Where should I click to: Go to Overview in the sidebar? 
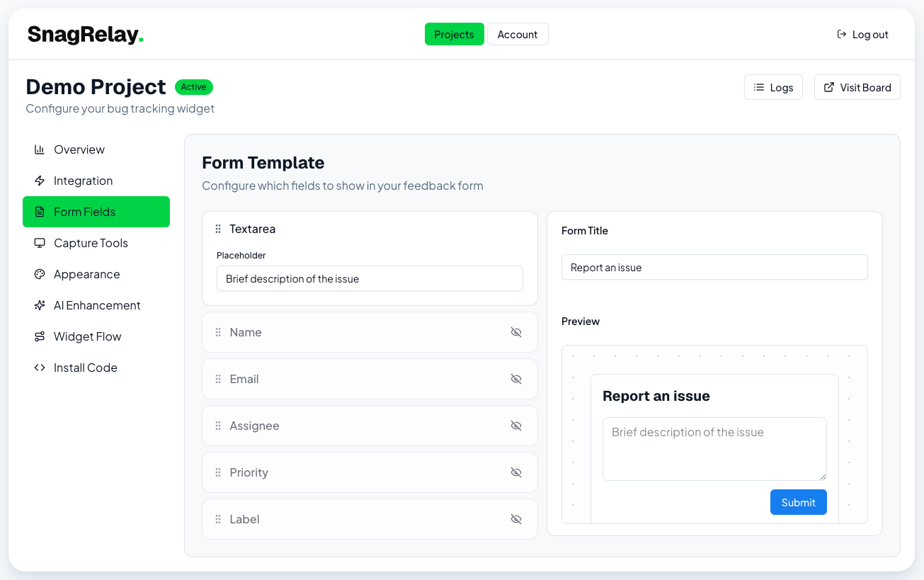coord(96,149)
